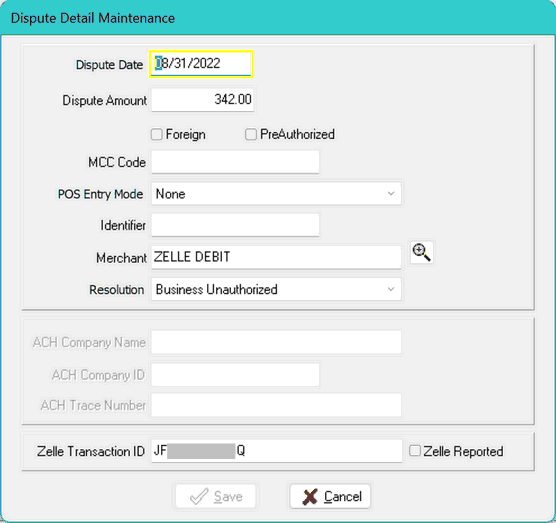The height and width of the screenshot is (523, 556).
Task: Open the Resolution dropdown arrow
Action: point(391,289)
